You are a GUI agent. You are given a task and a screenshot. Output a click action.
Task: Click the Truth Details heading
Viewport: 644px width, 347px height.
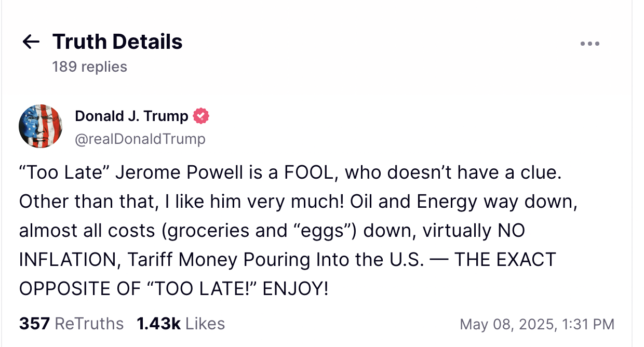pos(117,42)
